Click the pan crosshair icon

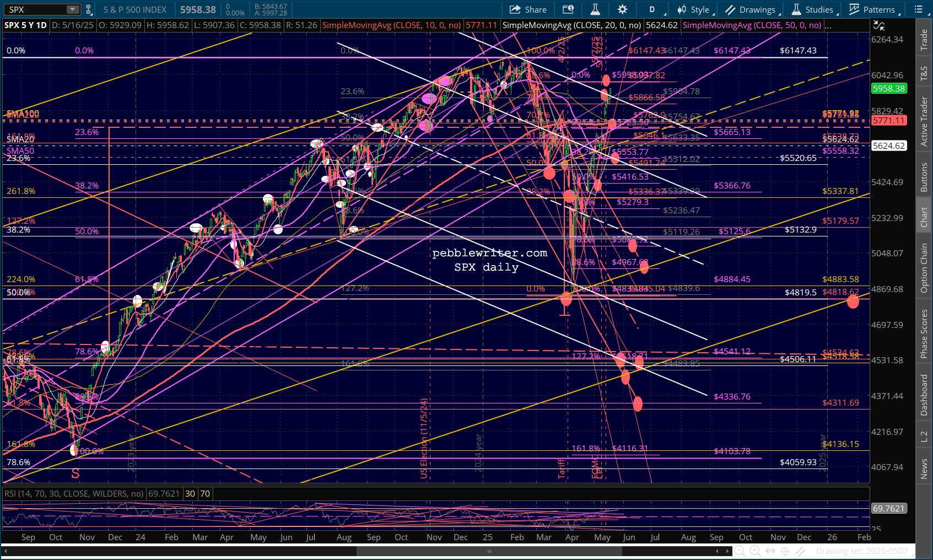[785, 551]
